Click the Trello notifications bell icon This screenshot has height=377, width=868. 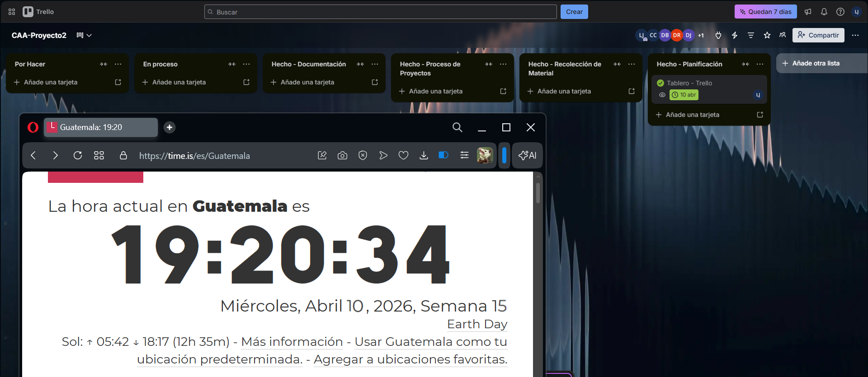824,12
